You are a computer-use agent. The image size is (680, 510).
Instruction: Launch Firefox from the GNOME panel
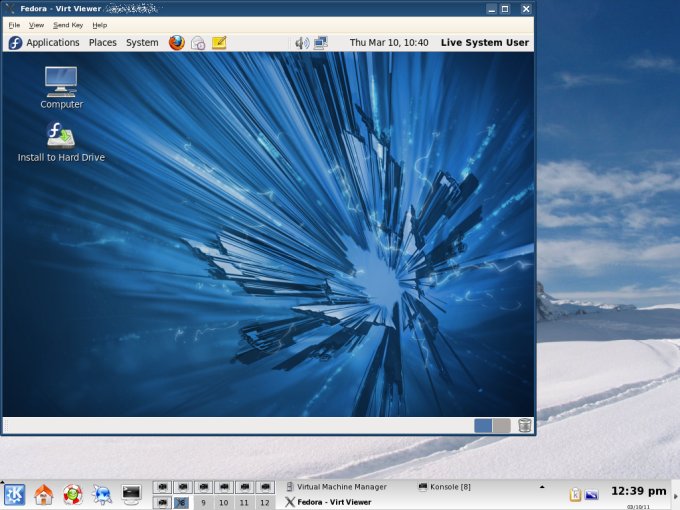(x=177, y=43)
